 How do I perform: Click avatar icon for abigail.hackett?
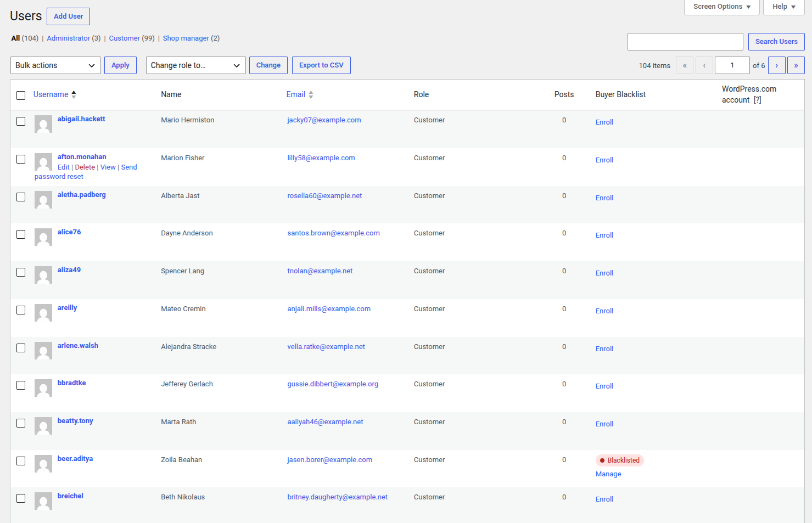[43, 124]
